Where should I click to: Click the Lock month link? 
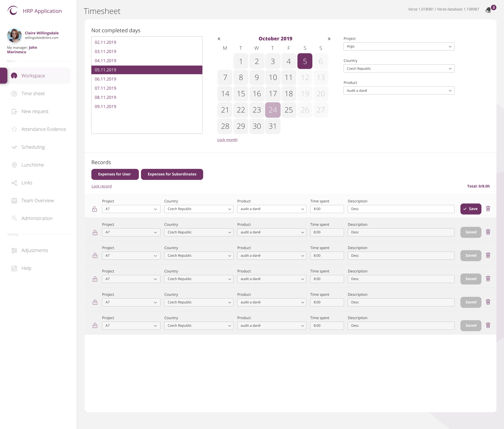pos(227,140)
